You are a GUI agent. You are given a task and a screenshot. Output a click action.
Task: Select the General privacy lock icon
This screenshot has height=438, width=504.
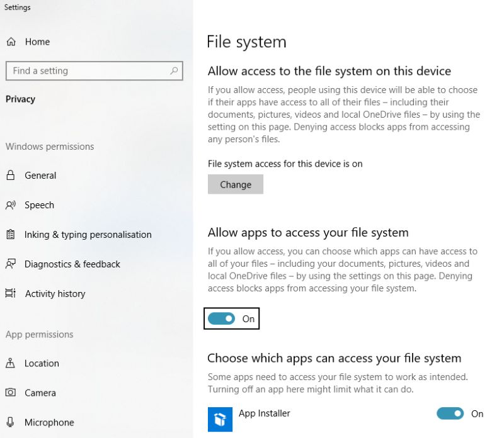[11, 175]
